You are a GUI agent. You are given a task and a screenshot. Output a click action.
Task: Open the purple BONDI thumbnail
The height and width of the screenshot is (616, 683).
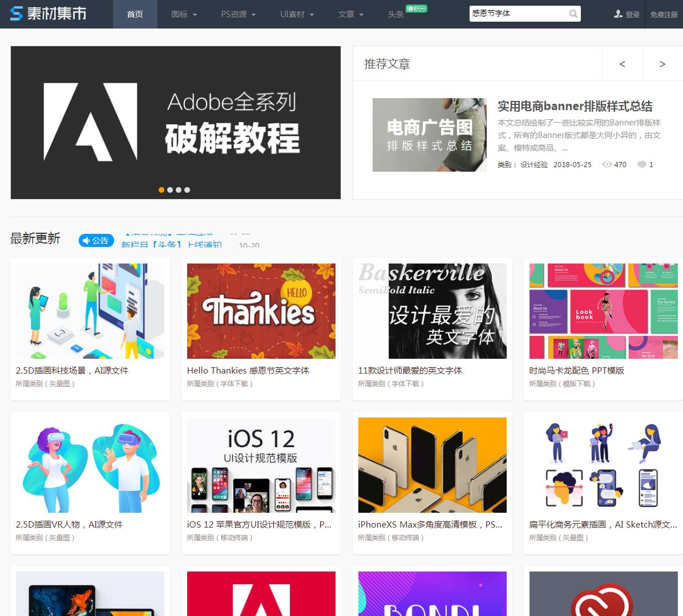click(x=433, y=594)
